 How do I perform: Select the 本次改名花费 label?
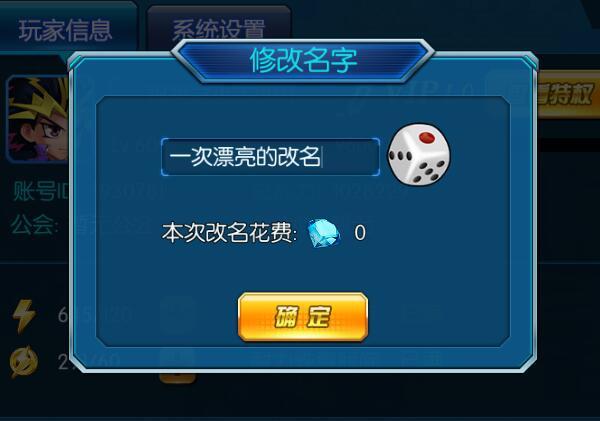click(230, 233)
